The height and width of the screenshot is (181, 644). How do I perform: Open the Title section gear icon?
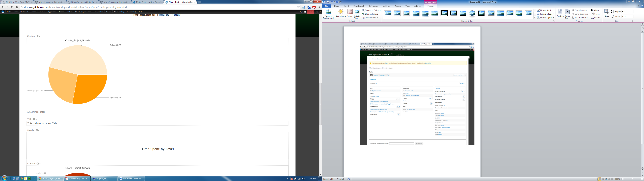click(x=35, y=119)
